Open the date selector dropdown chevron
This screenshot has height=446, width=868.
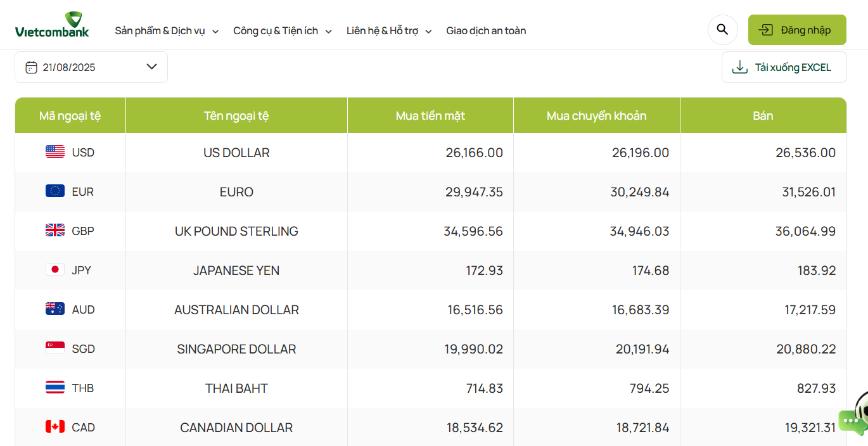151,67
